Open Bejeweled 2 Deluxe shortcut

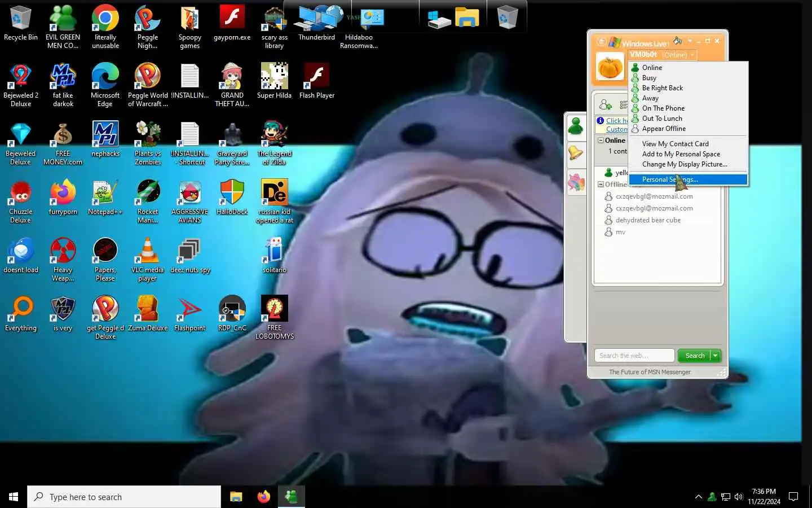[21, 85]
